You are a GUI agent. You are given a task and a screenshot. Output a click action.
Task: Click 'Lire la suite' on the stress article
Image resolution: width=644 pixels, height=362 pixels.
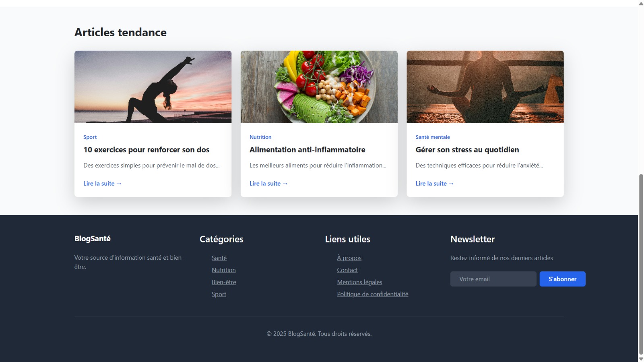pyautogui.click(x=435, y=184)
